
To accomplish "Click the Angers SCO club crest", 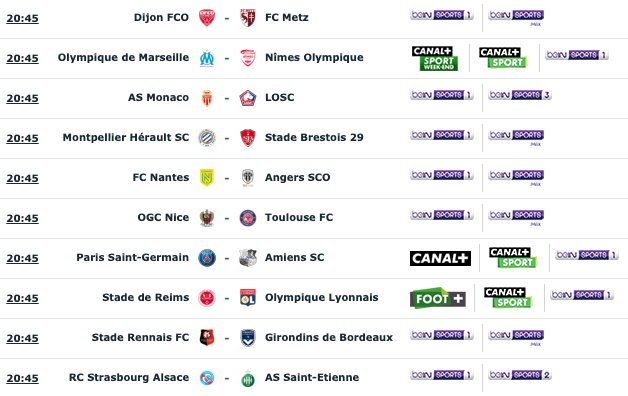I will pyautogui.click(x=248, y=178).
